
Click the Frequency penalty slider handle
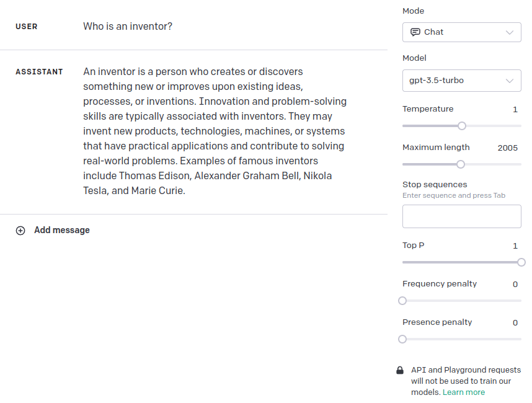coord(402,301)
